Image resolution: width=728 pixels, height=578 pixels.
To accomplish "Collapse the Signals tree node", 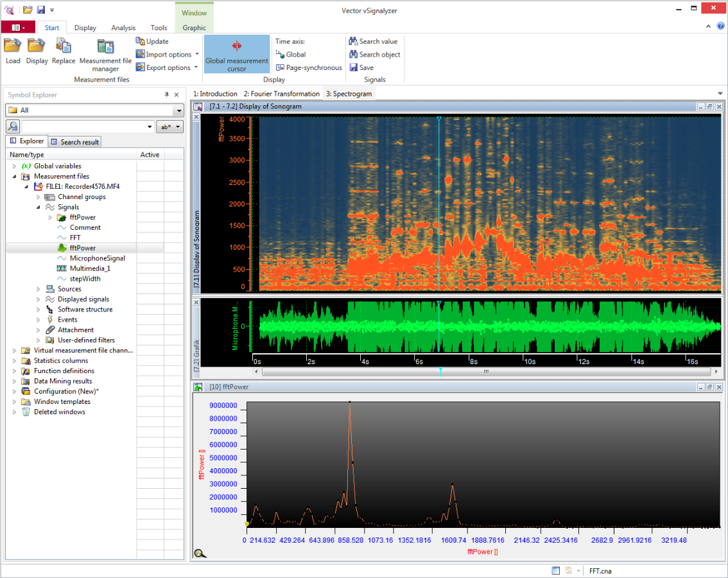I will tap(39, 207).
